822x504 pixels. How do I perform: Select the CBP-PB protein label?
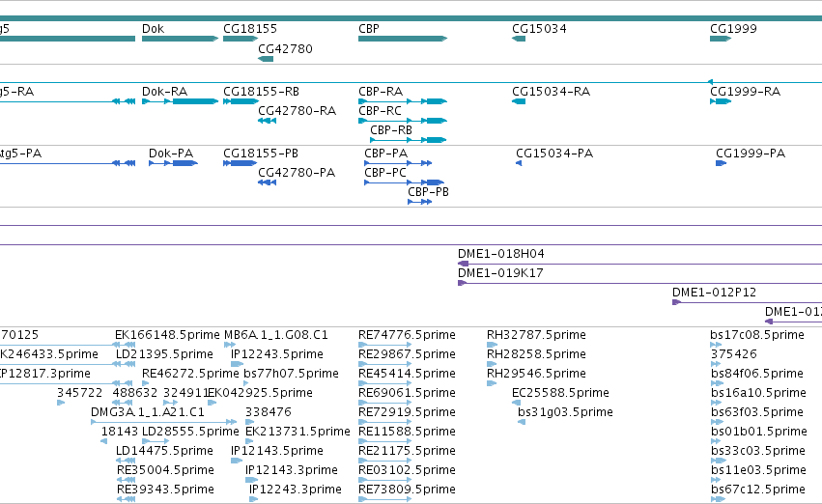pos(428,192)
